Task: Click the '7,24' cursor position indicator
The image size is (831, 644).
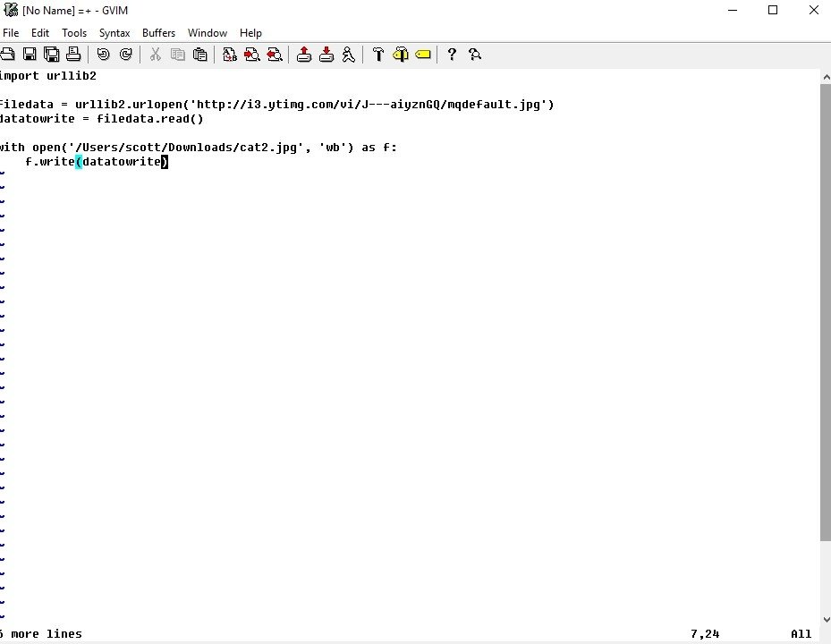Action: pyautogui.click(x=705, y=634)
